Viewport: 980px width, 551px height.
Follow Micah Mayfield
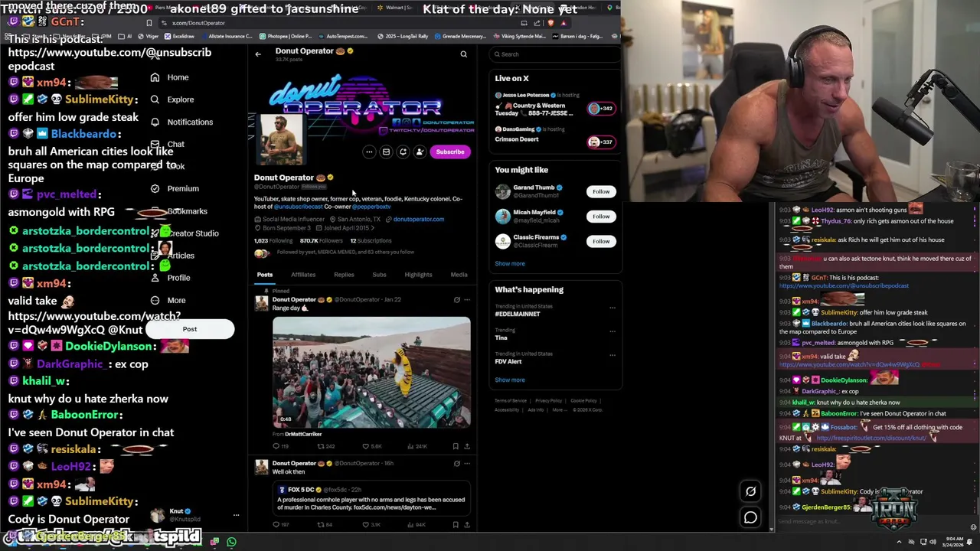pos(601,217)
